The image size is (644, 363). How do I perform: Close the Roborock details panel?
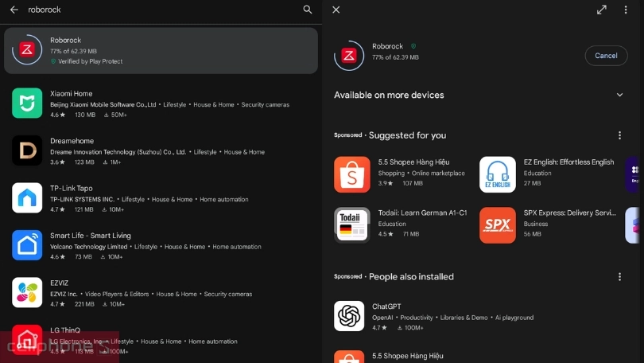[336, 10]
